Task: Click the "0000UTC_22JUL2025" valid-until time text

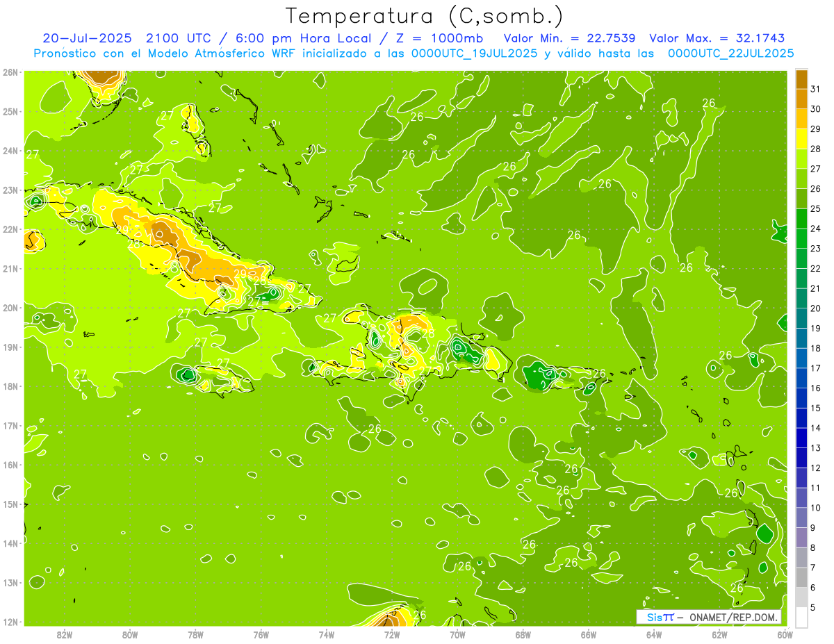Action: 731,53
